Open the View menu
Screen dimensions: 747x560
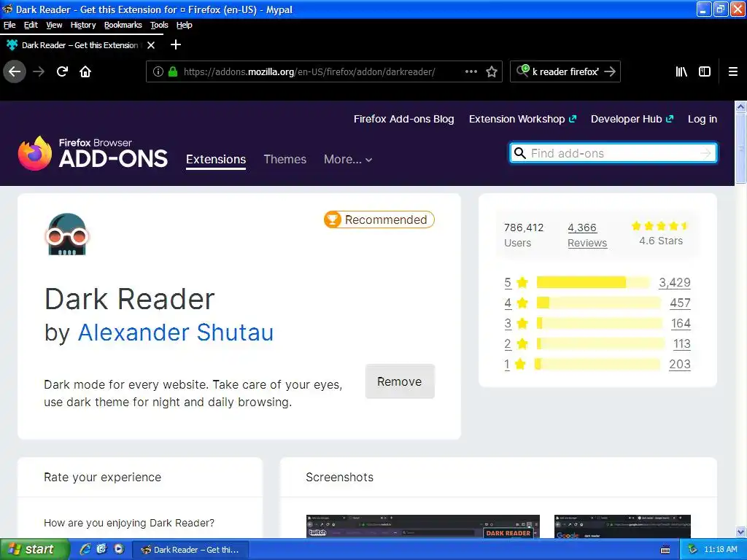pyautogui.click(x=54, y=25)
